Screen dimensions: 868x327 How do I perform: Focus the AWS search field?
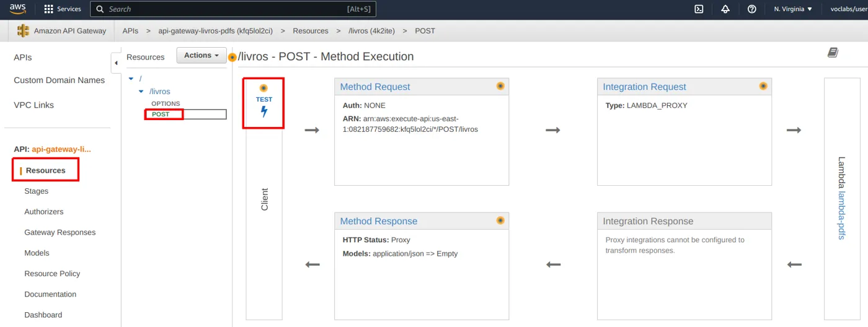pos(233,9)
